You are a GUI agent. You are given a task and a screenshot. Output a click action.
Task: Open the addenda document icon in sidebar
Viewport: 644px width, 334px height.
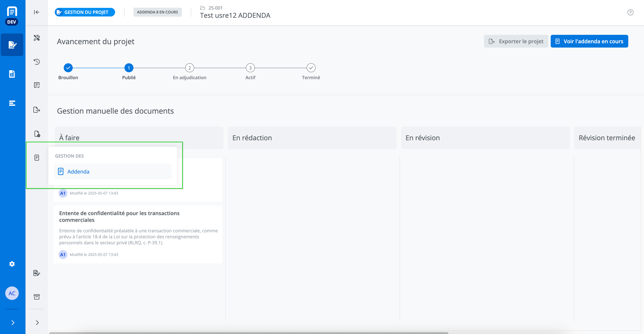tap(37, 158)
